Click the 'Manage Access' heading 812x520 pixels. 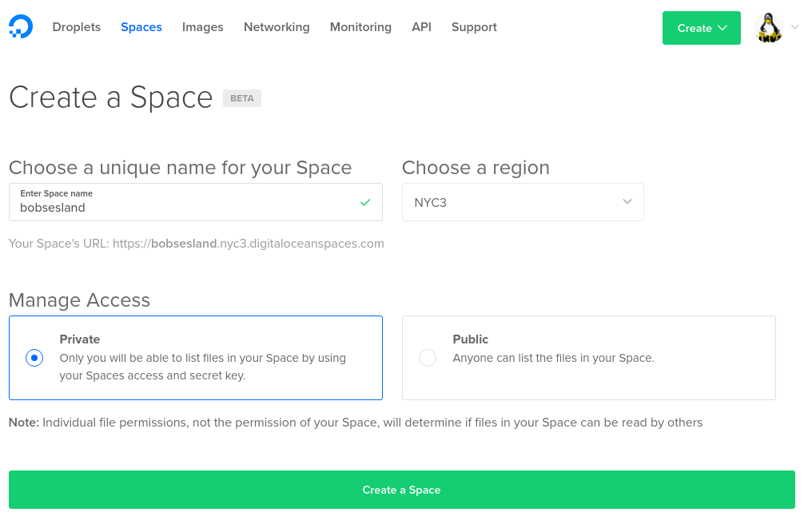click(x=79, y=300)
